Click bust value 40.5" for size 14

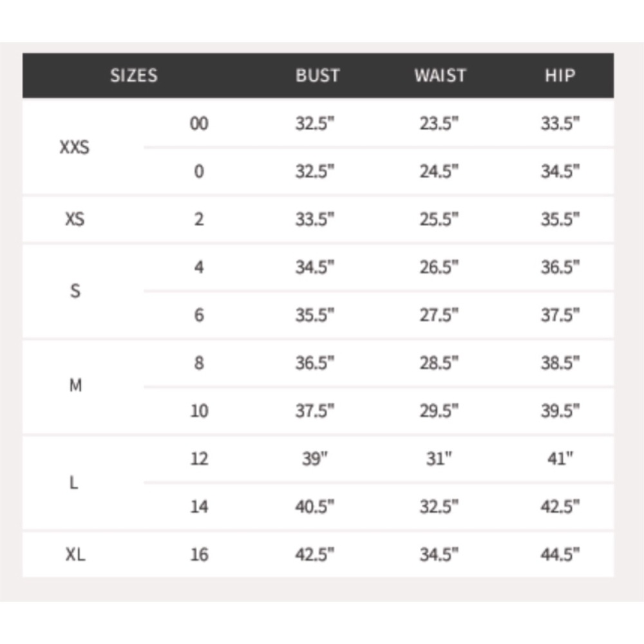(315, 506)
